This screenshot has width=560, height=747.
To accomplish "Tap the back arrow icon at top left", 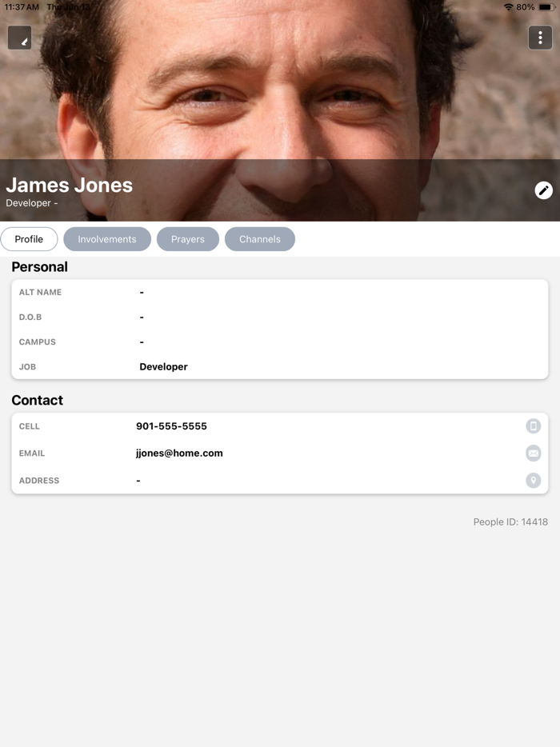I will pos(19,38).
